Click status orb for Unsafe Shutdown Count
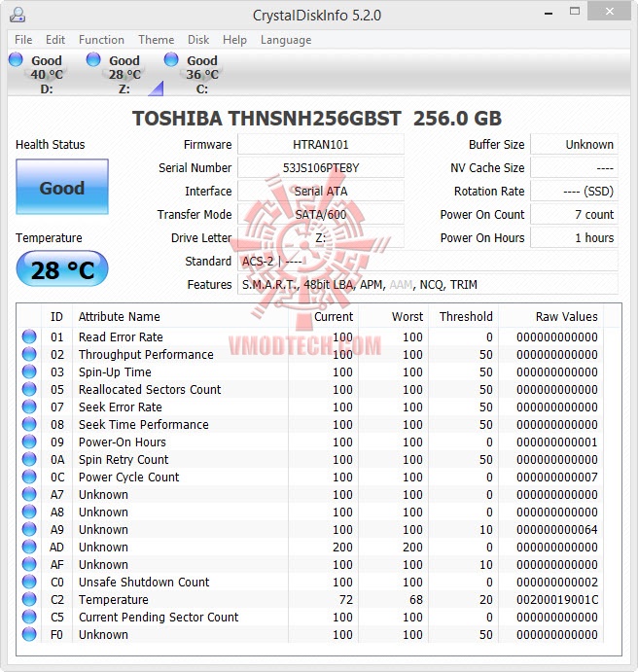638x672 pixels. coord(29,582)
